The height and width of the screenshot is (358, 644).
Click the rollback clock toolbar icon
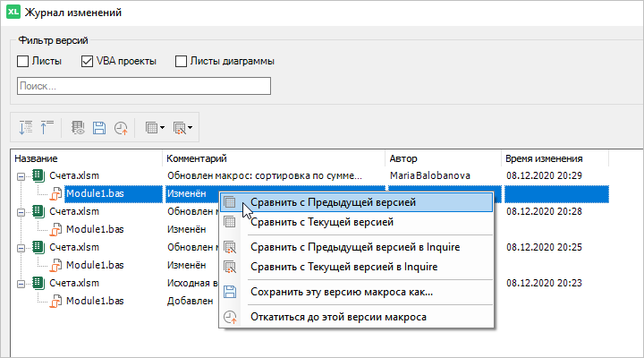(121, 128)
